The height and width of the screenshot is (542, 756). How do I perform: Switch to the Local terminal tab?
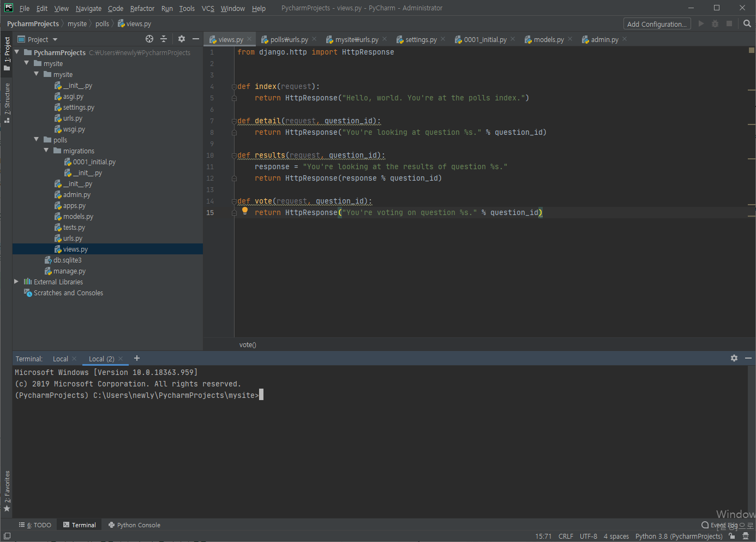(61, 359)
